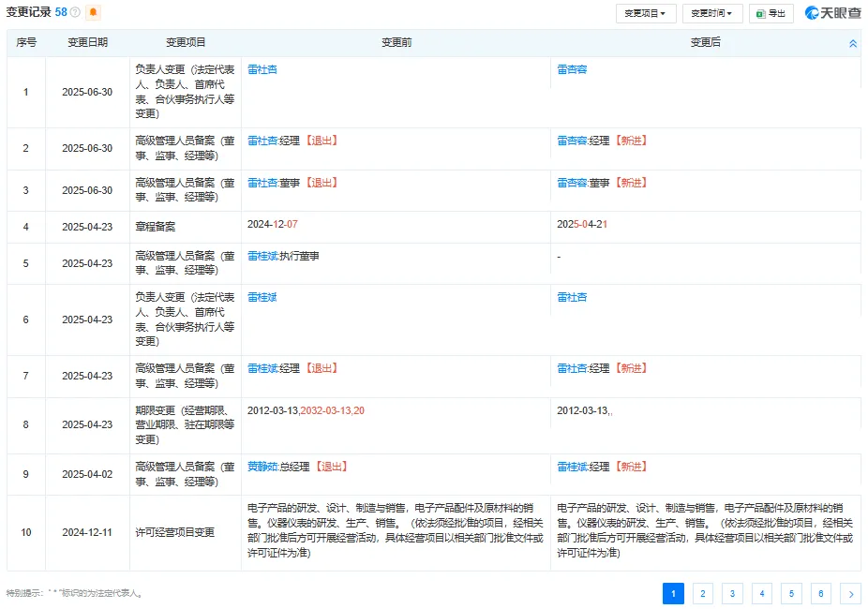Click the help question mark beside 变更记录 58
Image resolution: width=868 pixels, height=609 pixels.
(75, 12)
